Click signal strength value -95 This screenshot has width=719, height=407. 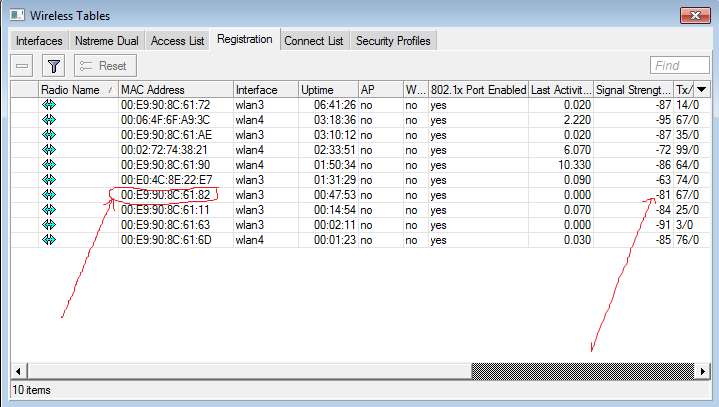(x=663, y=120)
